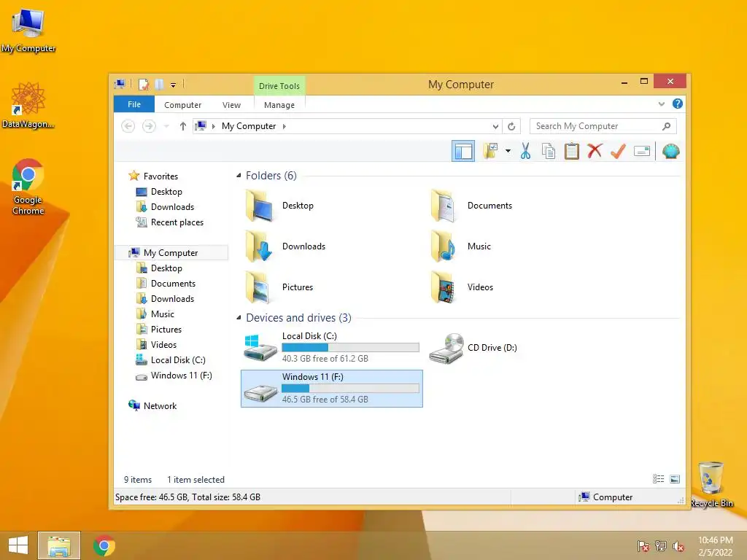Image resolution: width=747 pixels, height=560 pixels.
Task: Switch to details view icon in status bar
Action: coord(659,479)
